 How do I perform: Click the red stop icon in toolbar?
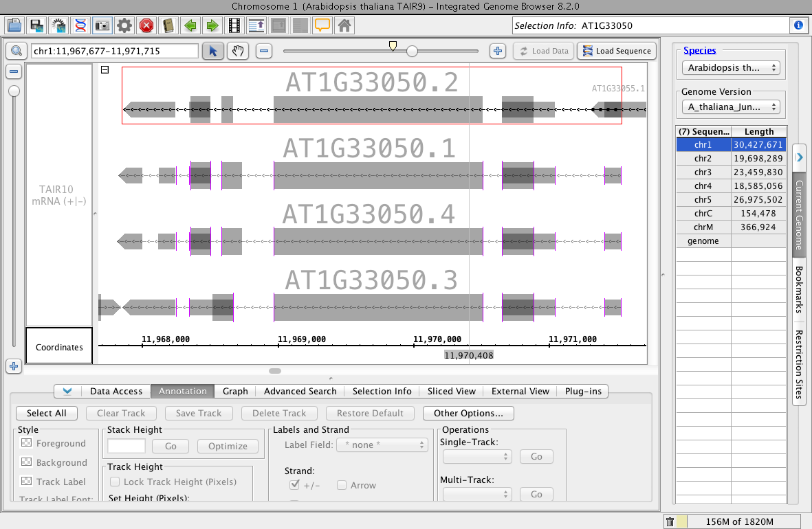point(146,26)
